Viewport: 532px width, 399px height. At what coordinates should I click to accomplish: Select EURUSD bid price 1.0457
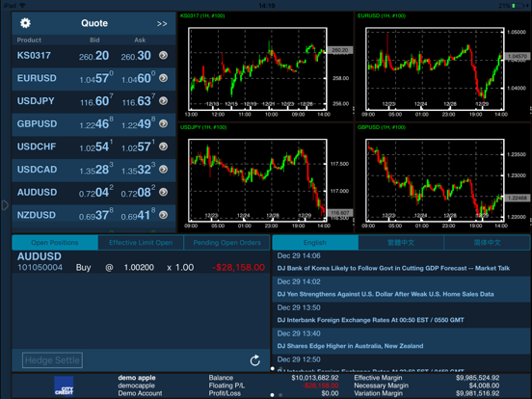96,78
